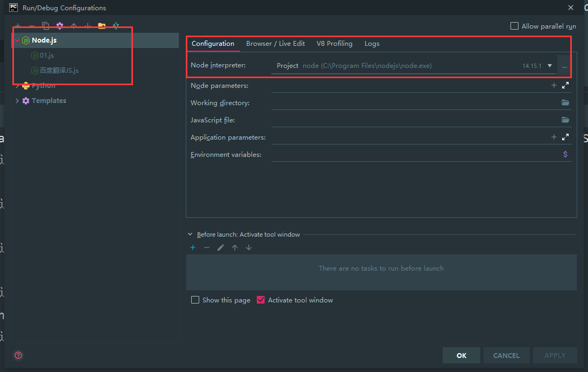Viewport: 588px width, 372px height.
Task: Check Show this page option
Action: pos(195,300)
